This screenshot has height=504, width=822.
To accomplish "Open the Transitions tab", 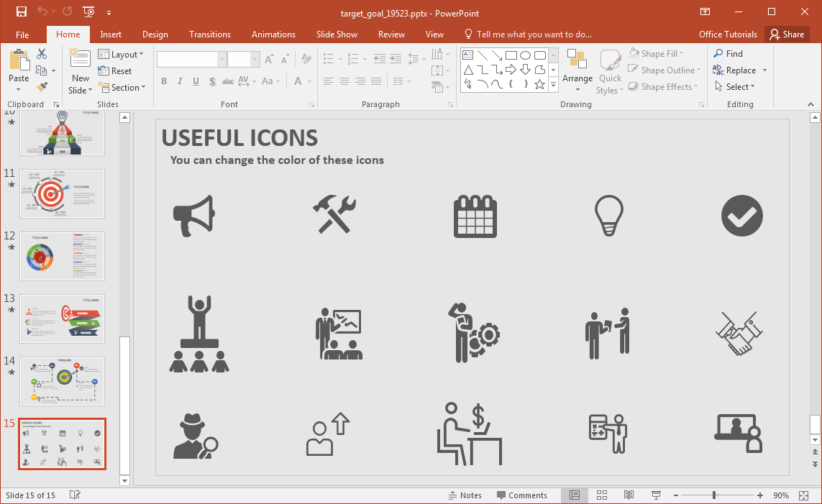I will tap(209, 35).
